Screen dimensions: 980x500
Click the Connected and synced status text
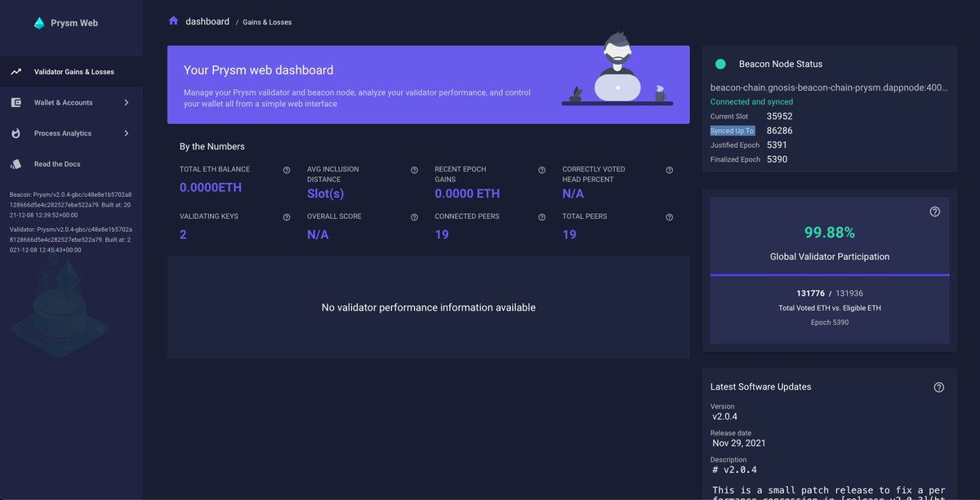point(751,102)
